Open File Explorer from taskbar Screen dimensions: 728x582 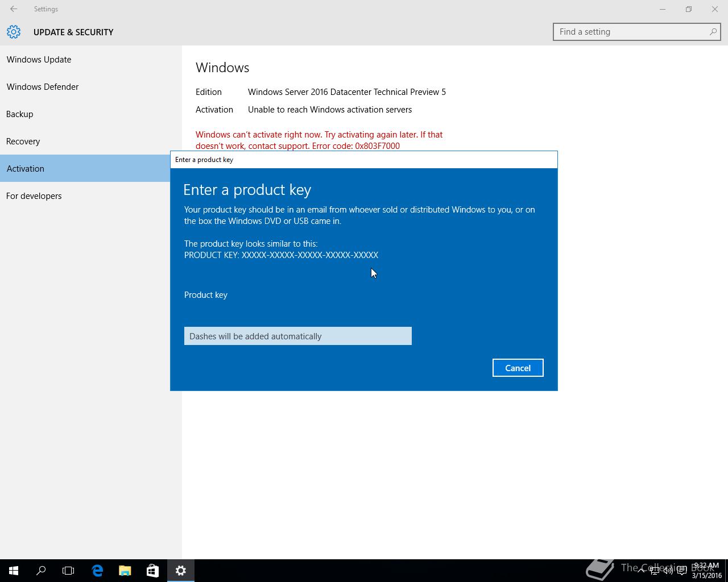[125, 571]
